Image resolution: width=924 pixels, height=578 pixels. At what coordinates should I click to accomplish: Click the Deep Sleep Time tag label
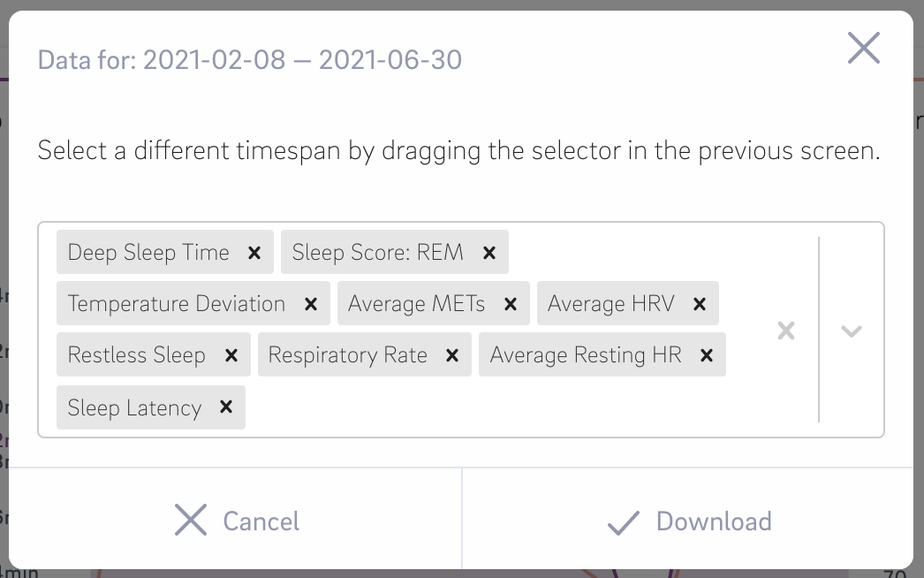(148, 253)
